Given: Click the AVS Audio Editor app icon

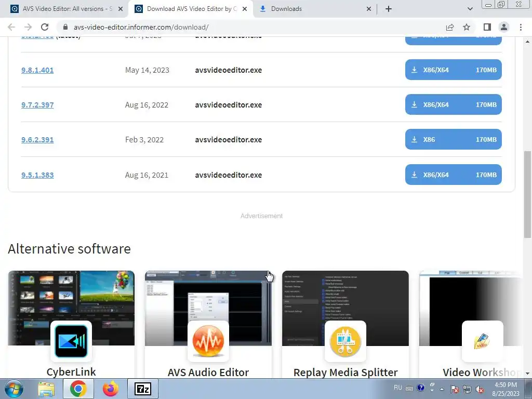Looking at the screenshot, I should click(x=208, y=341).
